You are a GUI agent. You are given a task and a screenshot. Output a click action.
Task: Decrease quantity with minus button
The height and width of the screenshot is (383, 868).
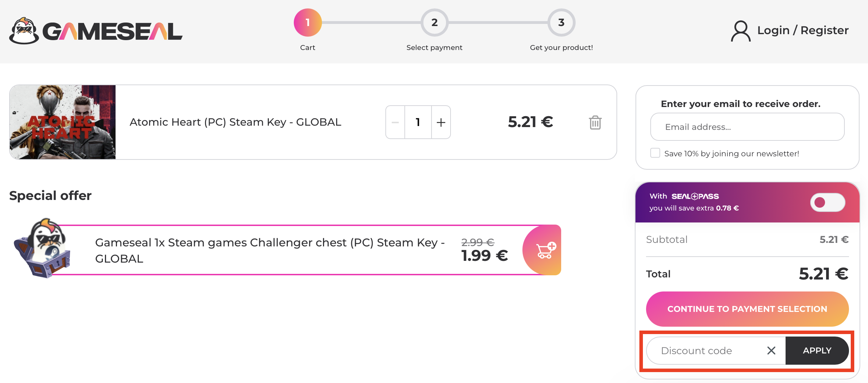395,123
